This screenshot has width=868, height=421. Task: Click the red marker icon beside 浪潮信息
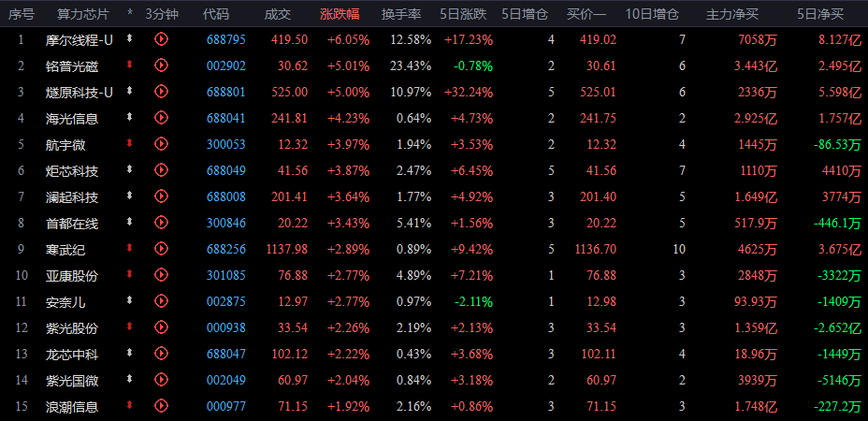click(x=130, y=406)
